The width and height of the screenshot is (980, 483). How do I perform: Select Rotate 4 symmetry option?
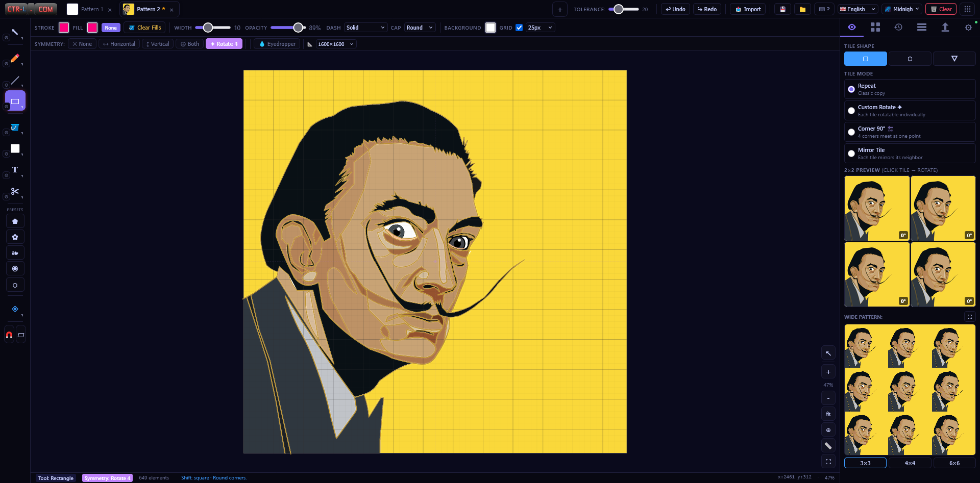(224, 44)
